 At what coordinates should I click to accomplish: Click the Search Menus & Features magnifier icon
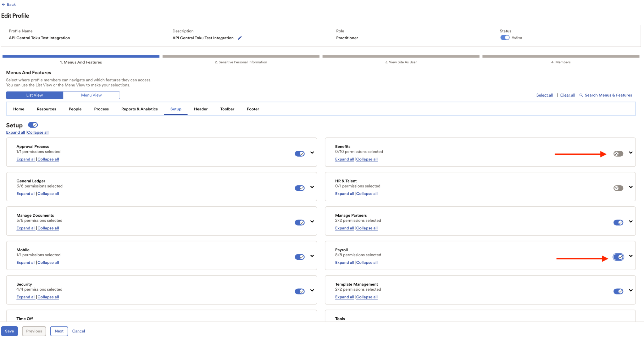(x=581, y=95)
